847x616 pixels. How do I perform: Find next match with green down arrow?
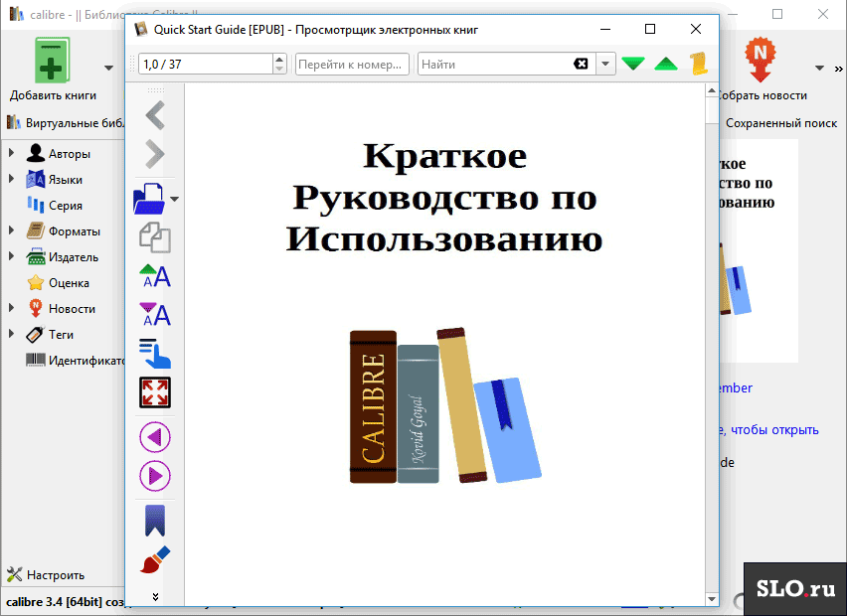633,64
